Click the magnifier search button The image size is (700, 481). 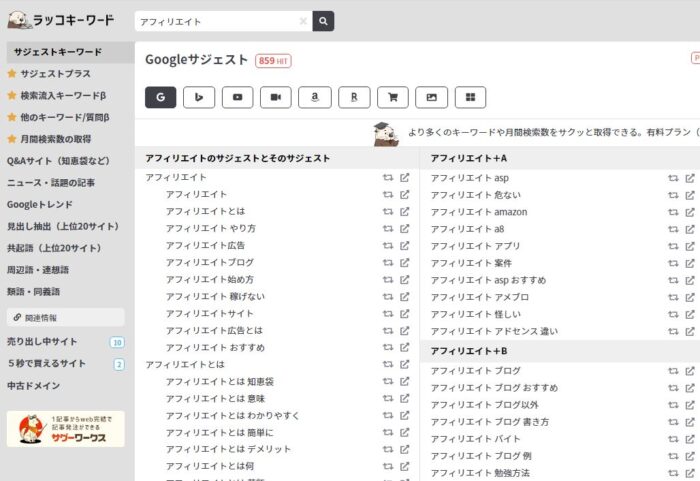(323, 21)
